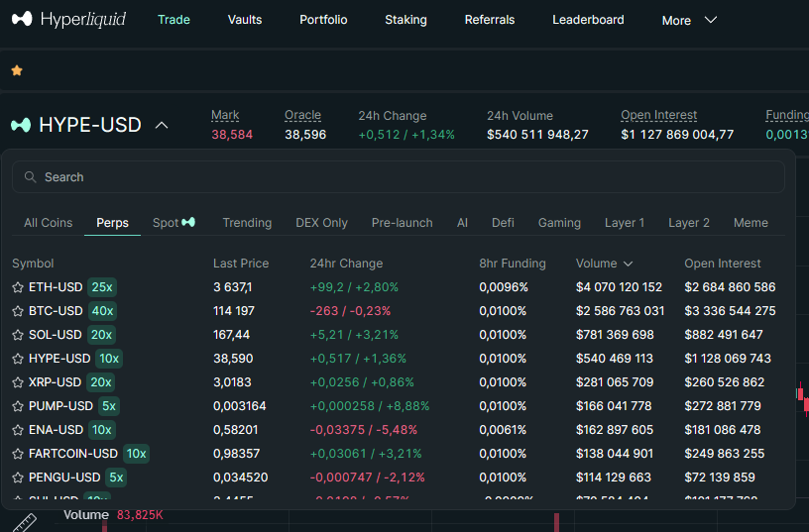The width and height of the screenshot is (809, 532).
Task: Switch to the DEX Only tab
Action: point(321,223)
